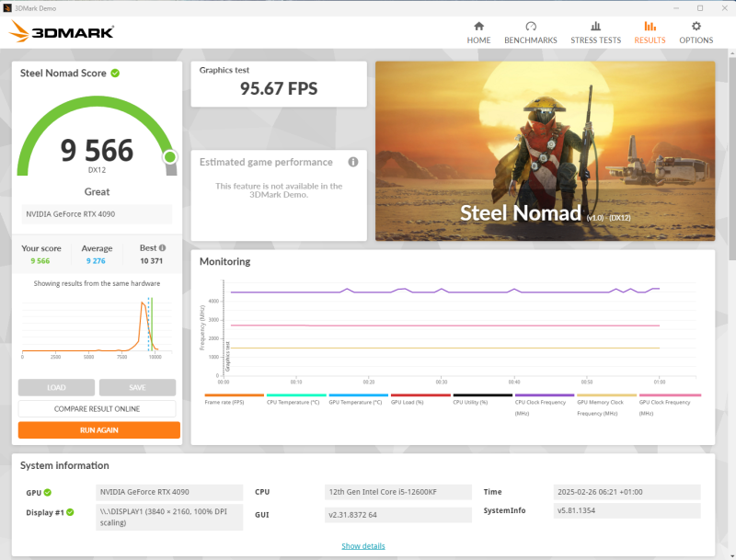Click the info icon on Estimated game performance
The height and width of the screenshot is (560, 736).
coord(353,162)
